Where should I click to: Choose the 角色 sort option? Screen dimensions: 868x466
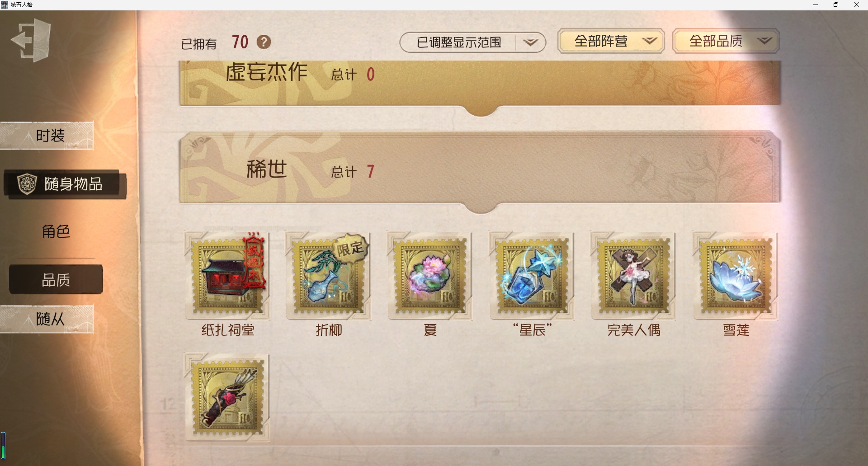tap(56, 231)
